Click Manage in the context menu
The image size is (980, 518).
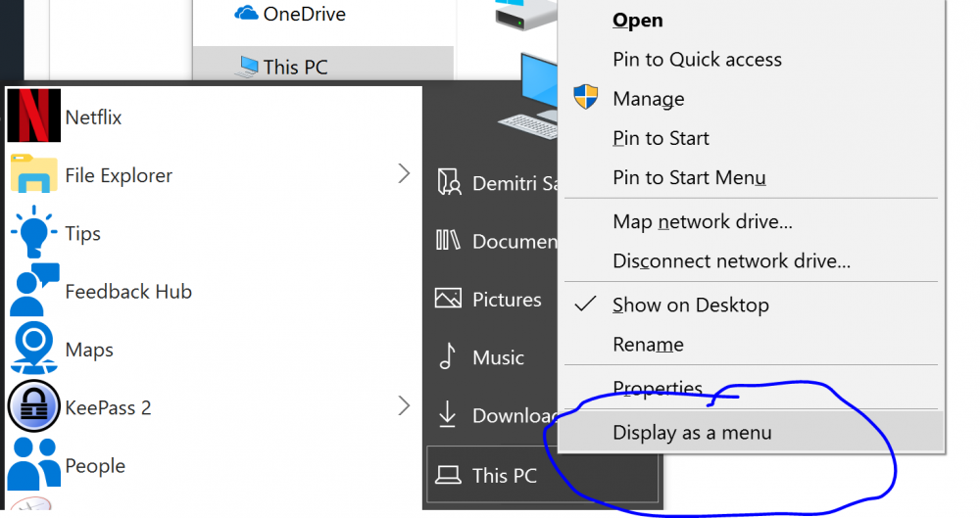tap(648, 99)
